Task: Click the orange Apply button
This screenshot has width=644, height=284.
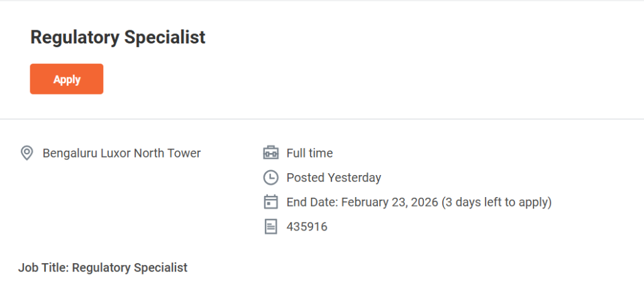Action: point(67,79)
